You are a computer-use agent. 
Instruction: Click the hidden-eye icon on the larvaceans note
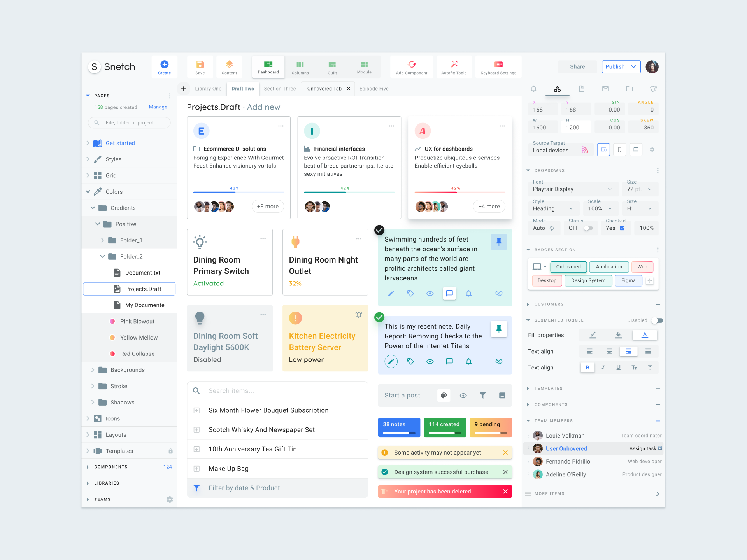coord(499,293)
